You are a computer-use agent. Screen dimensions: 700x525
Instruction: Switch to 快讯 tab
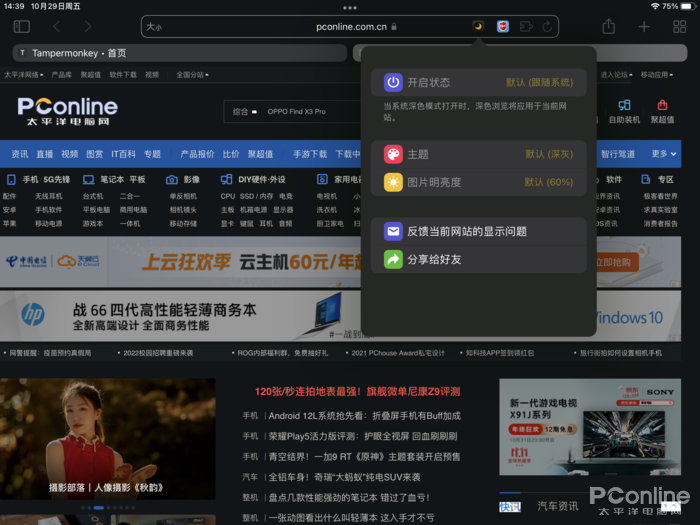click(x=510, y=507)
